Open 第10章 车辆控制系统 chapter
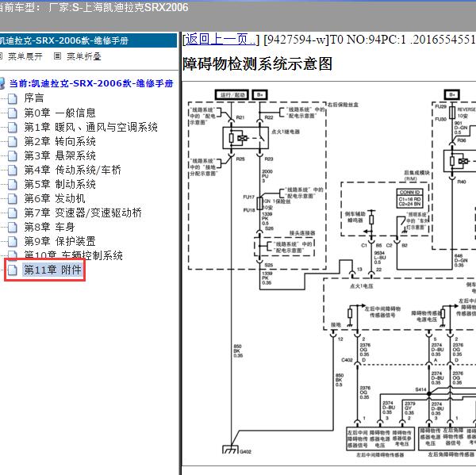Viewport: 476px width, 475px height. click(x=74, y=255)
